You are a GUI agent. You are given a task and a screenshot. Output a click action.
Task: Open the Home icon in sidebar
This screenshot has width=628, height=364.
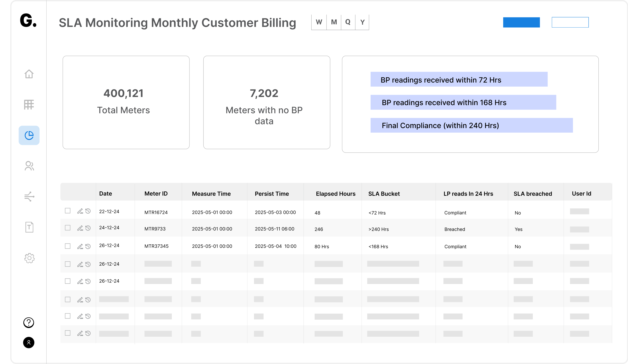(x=29, y=74)
